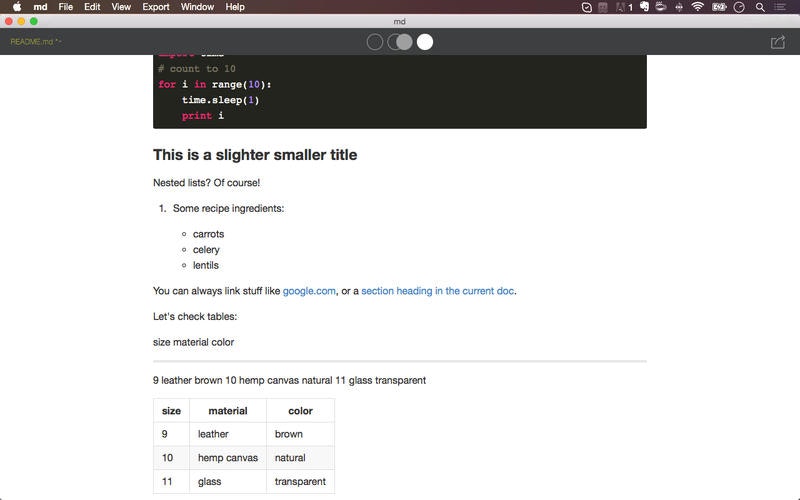Click the four-arrow menu bar icon
This screenshot has width=800, height=500.
coord(679,7)
